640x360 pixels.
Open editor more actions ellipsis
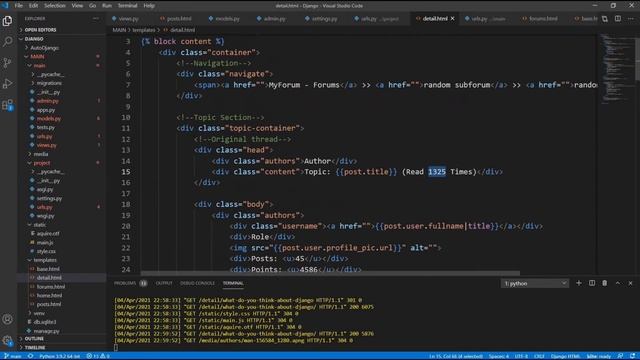point(631,19)
